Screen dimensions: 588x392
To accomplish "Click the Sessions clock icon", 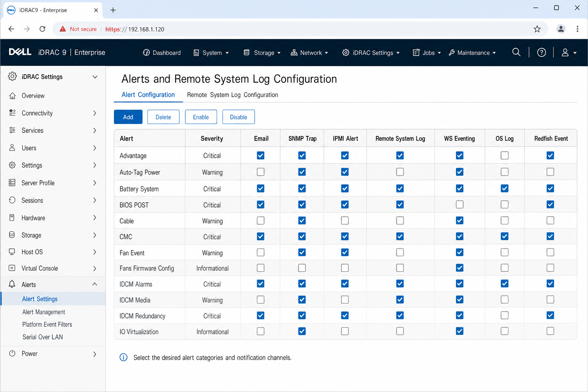I will 12,200.
